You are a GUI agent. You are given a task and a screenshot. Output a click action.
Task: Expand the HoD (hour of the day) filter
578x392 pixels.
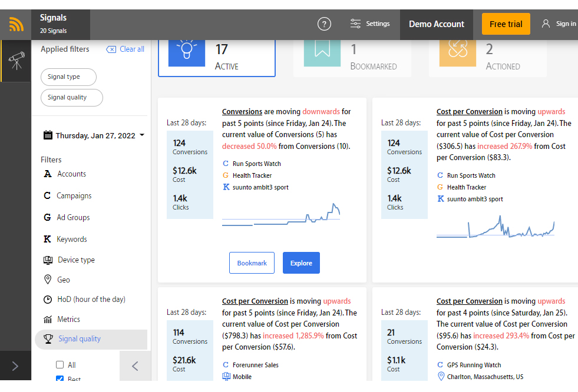coord(91,299)
